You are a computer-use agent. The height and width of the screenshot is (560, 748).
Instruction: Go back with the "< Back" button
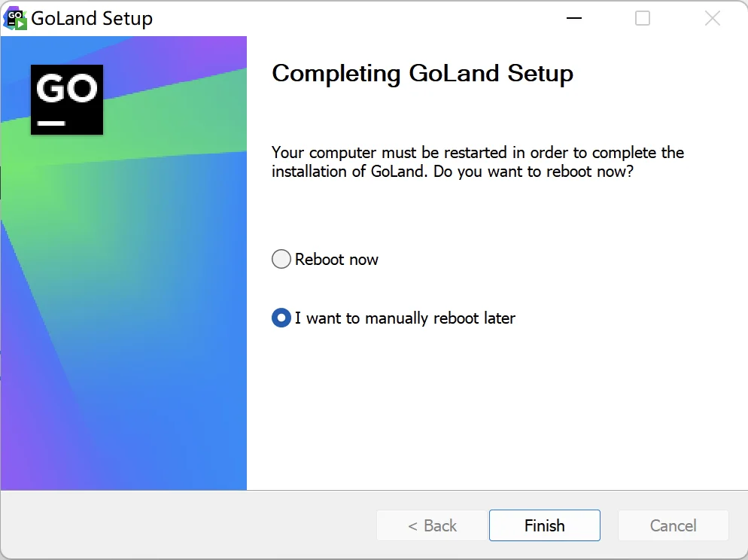432,525
